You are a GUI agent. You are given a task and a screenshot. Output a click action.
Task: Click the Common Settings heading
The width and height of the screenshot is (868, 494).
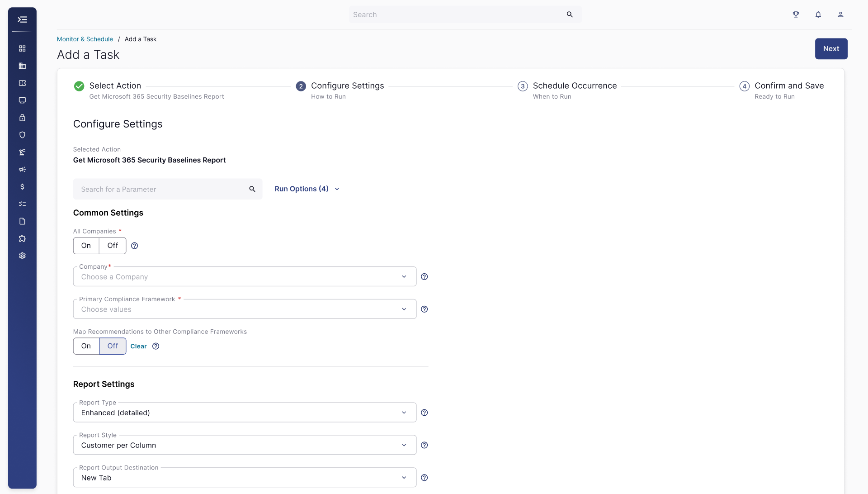[108, 213]
